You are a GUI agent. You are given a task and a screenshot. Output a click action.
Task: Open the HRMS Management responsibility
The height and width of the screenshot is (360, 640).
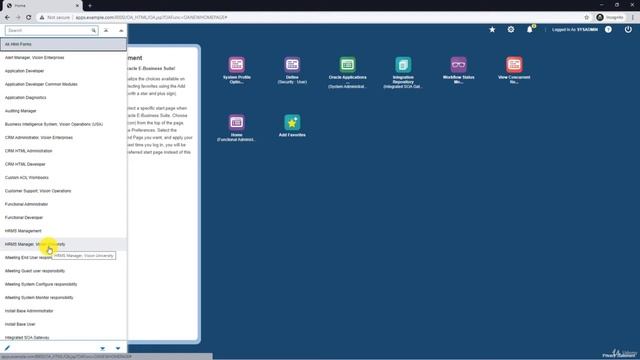click(63, 231)
